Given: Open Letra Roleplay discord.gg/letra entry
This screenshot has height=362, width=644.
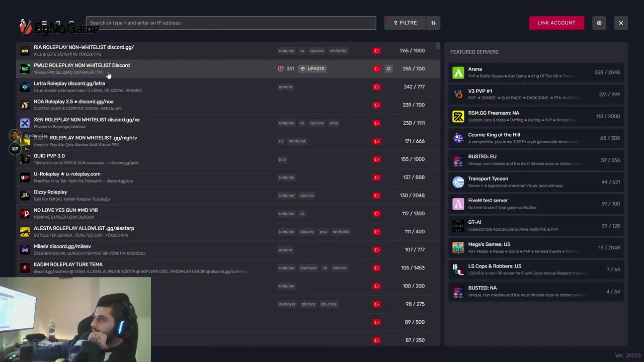Looking at the screenshot, I should click(228, 87).
